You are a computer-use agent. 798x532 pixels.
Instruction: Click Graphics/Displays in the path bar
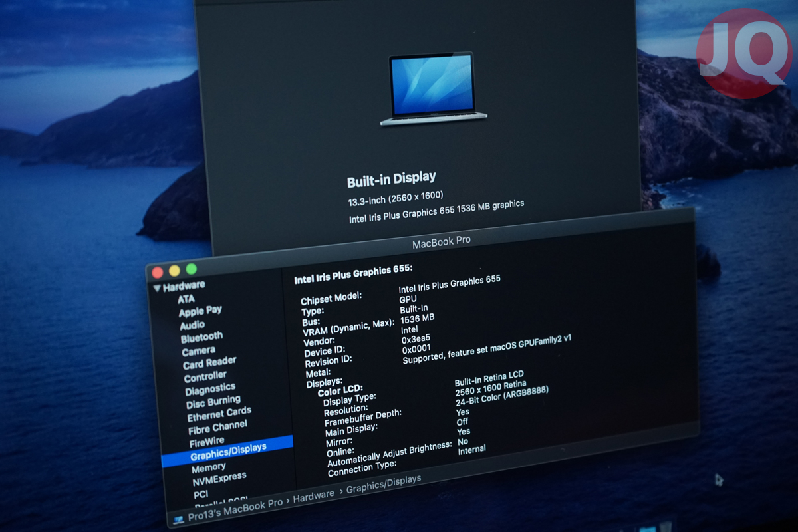(x=384, y=484)
